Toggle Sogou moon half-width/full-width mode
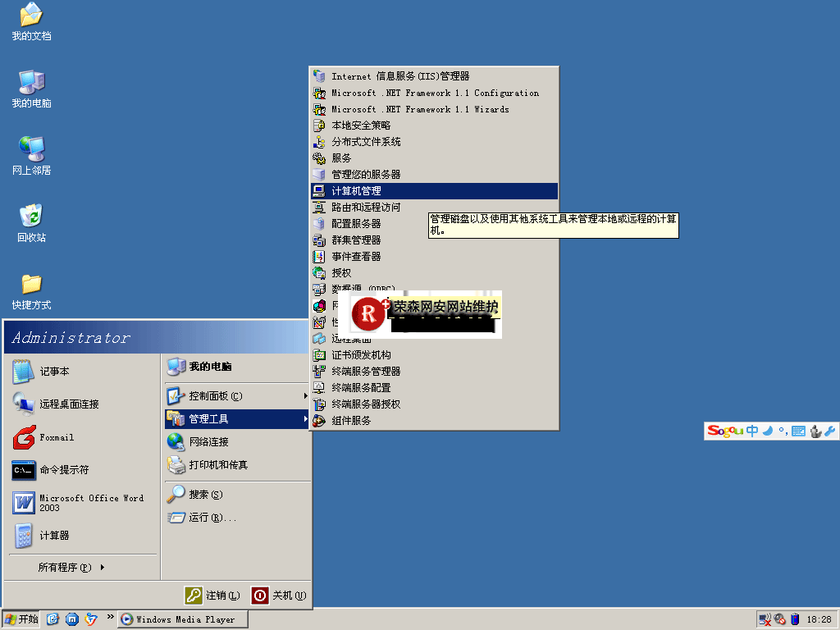The height and width of the screenshot is (630, 840). (x=767, y=431)
